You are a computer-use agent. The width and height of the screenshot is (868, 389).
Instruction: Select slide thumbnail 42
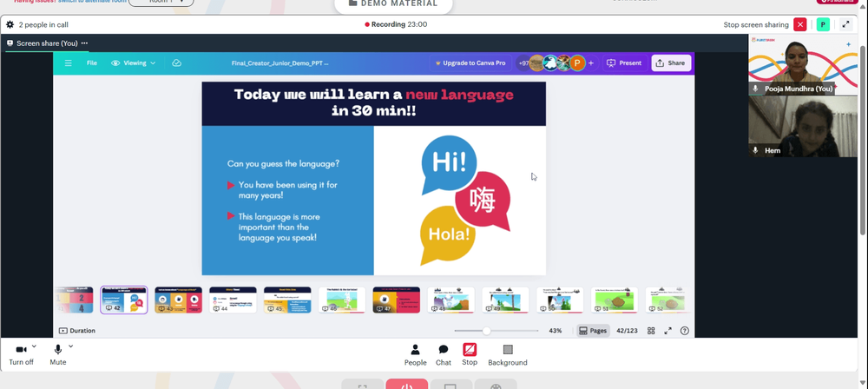[124, 300]
